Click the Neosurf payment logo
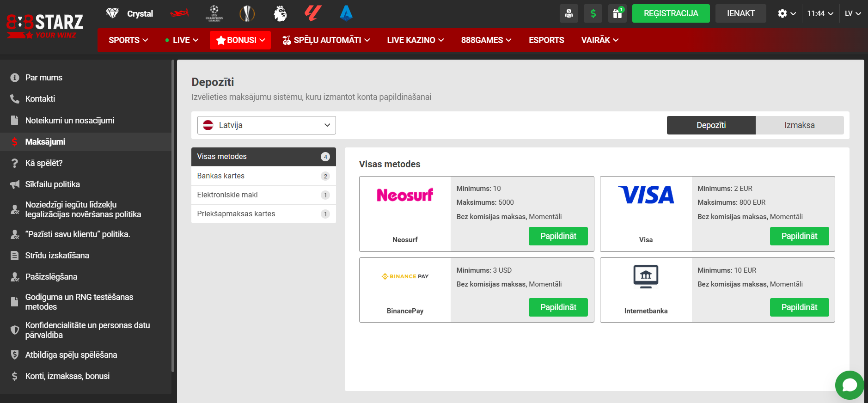This screenshot has height=403, width=868. coord(405,195)
